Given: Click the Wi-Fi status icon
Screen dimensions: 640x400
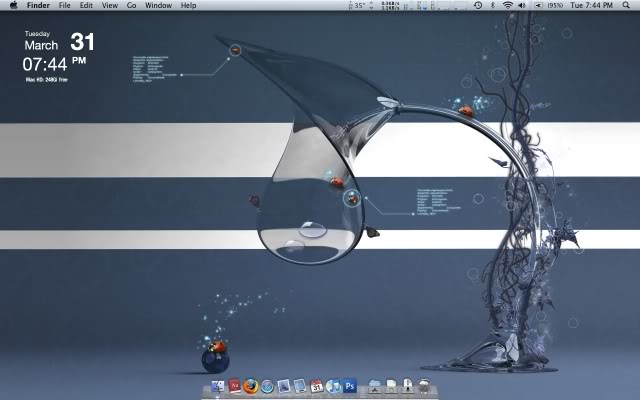Looking at the screenshot, I should coord(507,5).
